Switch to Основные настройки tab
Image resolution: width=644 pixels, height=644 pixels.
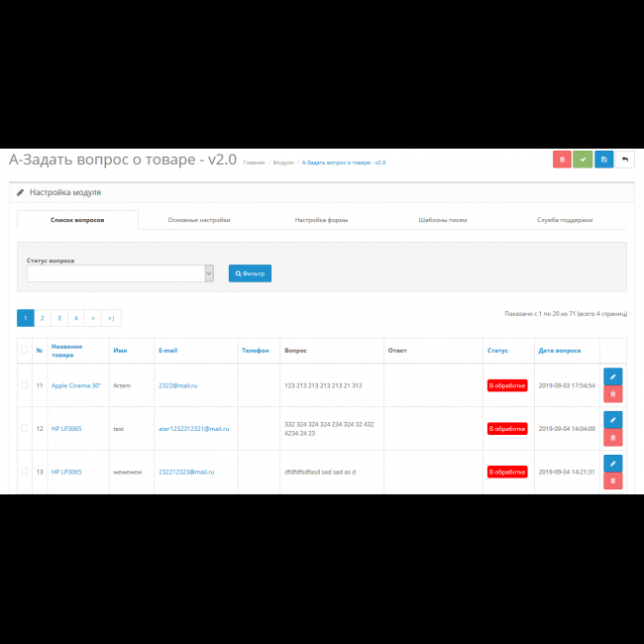pos(199,220)
